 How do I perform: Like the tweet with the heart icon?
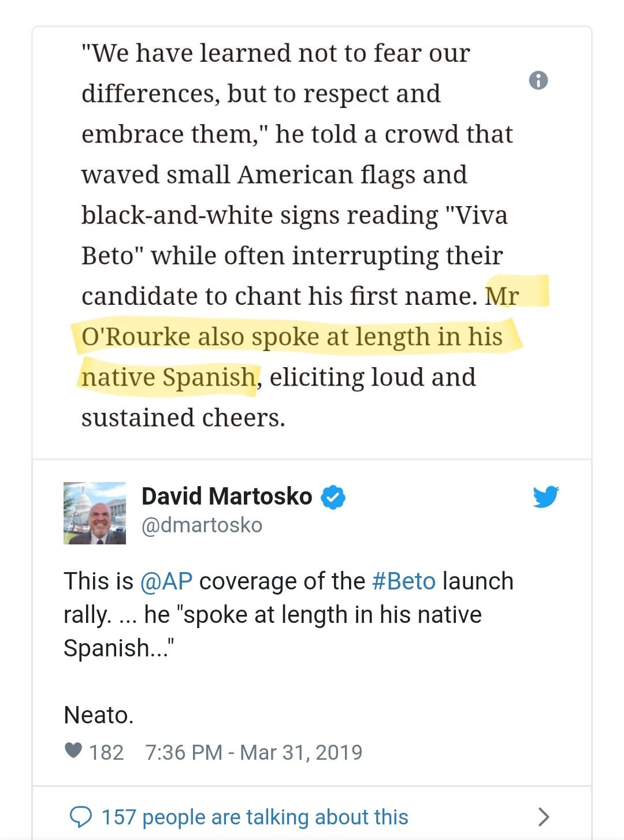coord(73,751)
